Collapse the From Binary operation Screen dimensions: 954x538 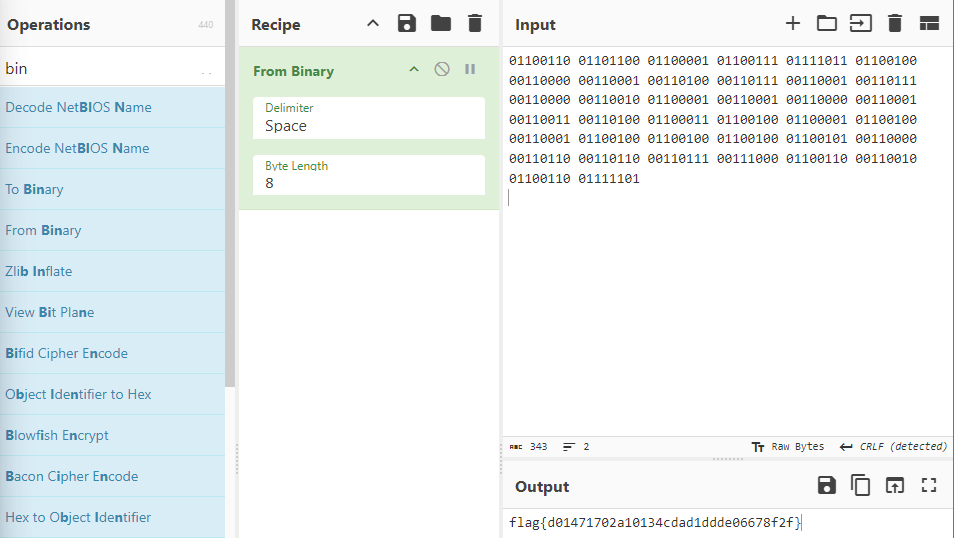(414, 69)
